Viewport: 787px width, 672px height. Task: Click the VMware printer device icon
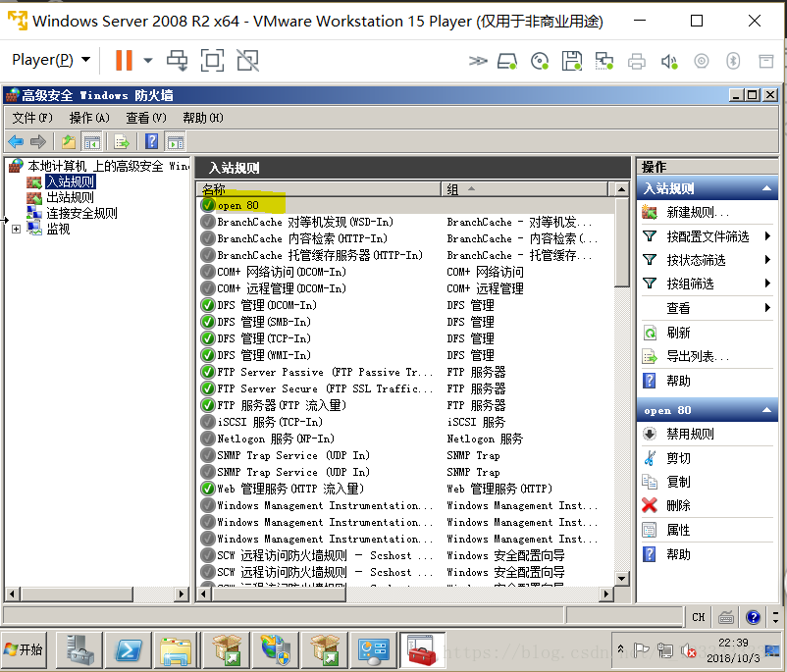point(637,62)
